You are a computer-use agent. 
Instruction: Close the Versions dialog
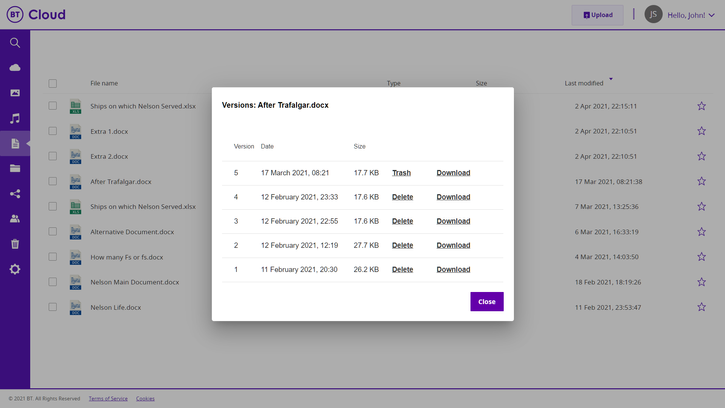[x=486, y=301]
